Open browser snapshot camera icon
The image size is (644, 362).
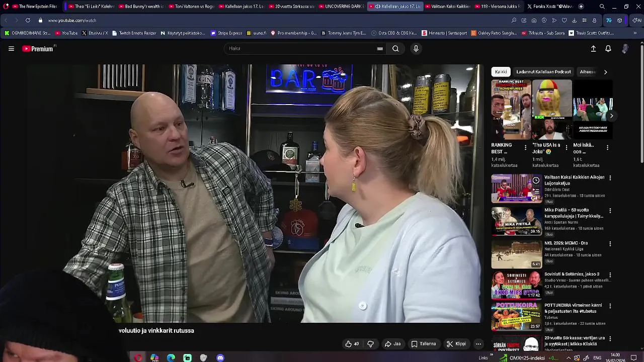pyautogui.click(x=534, y=21)
